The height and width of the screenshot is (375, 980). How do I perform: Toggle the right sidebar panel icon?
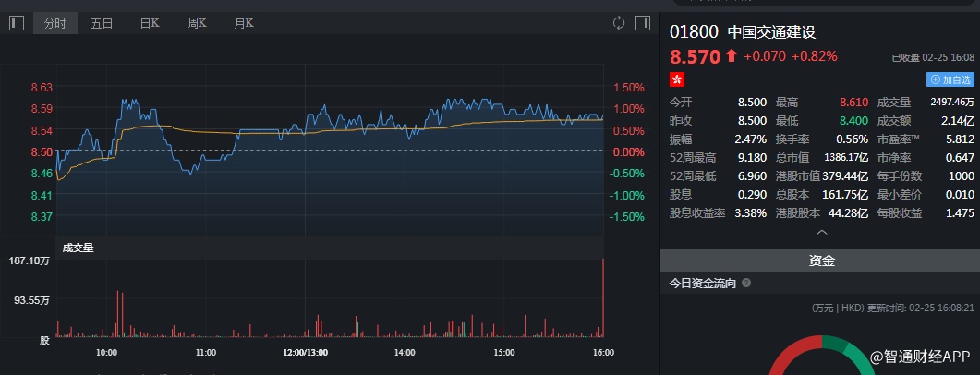[642, 23]
